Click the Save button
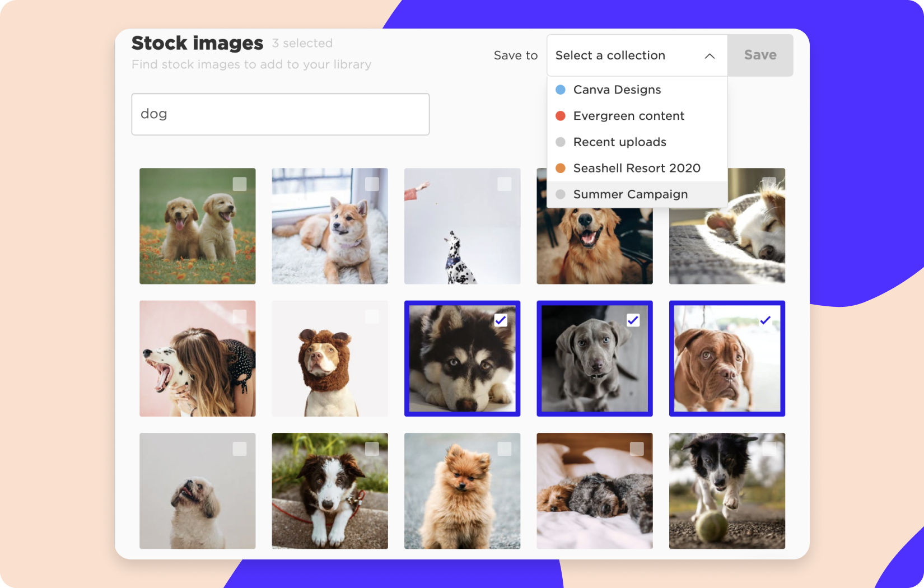This screenshot has width=924, height=588. [x=760, y=55]
